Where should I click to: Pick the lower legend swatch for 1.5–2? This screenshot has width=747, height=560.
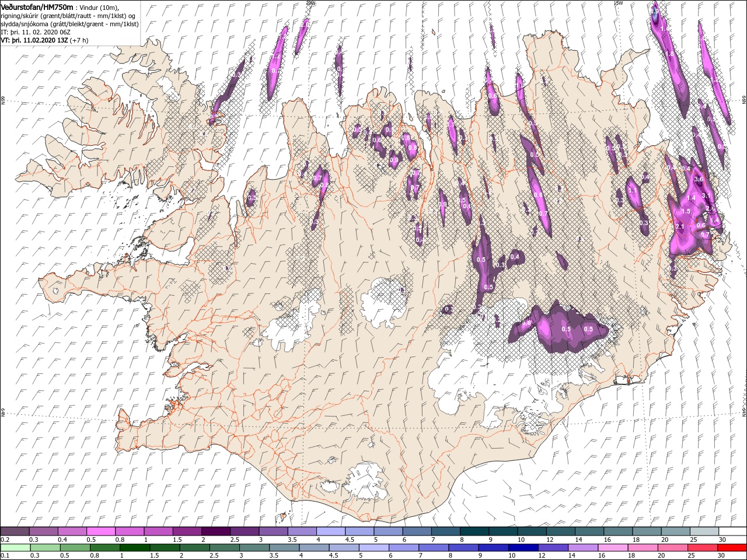[x=165, y=548]
